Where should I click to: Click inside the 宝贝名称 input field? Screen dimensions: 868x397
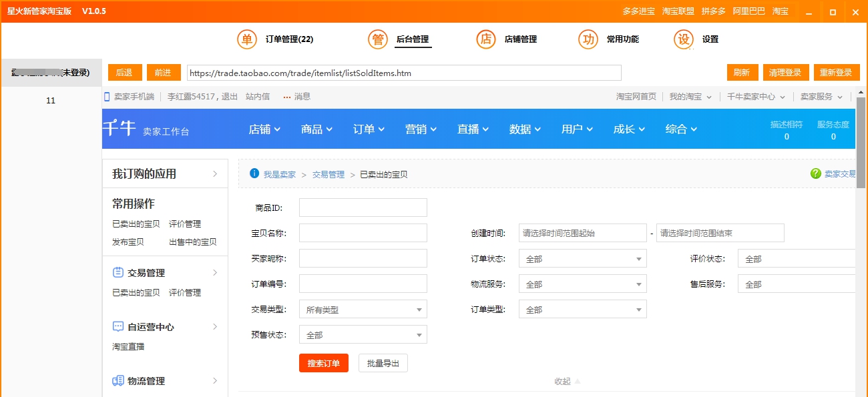(362, 233)
